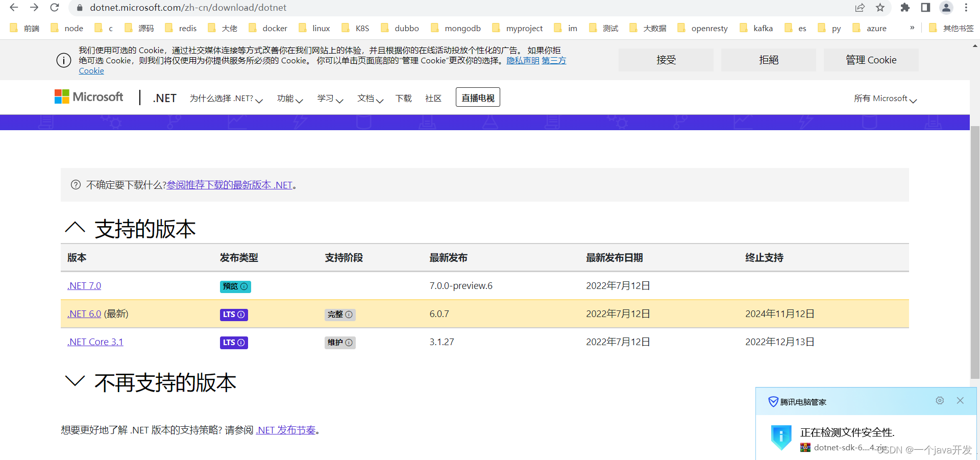Open 文档 dropdown menu

pyautogui.click(x=371, y=99)
